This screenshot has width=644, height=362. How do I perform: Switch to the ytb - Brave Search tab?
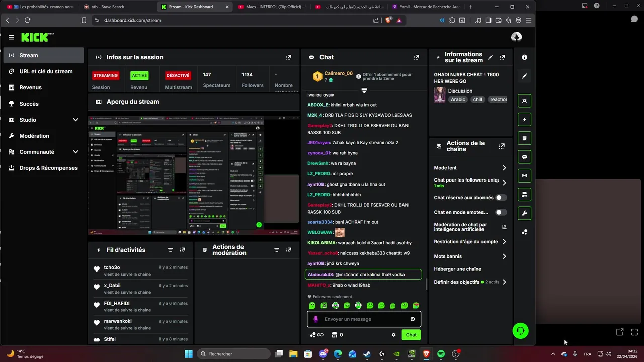tap(117, 7)
